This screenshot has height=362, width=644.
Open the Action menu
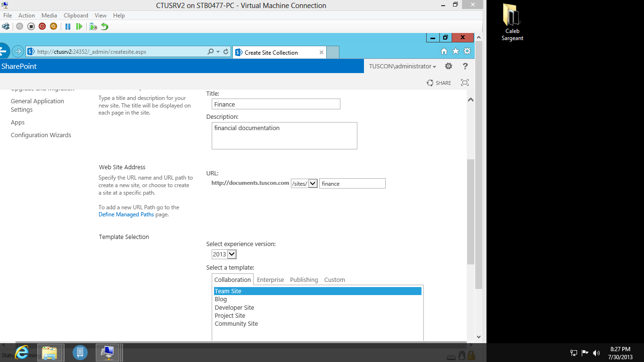click(x=26, y=16)
